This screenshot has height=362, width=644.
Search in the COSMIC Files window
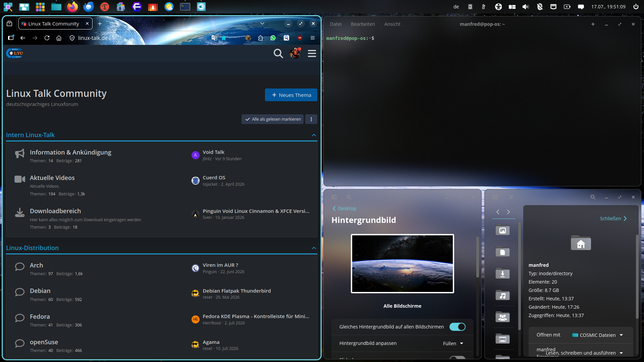[593, 197]
